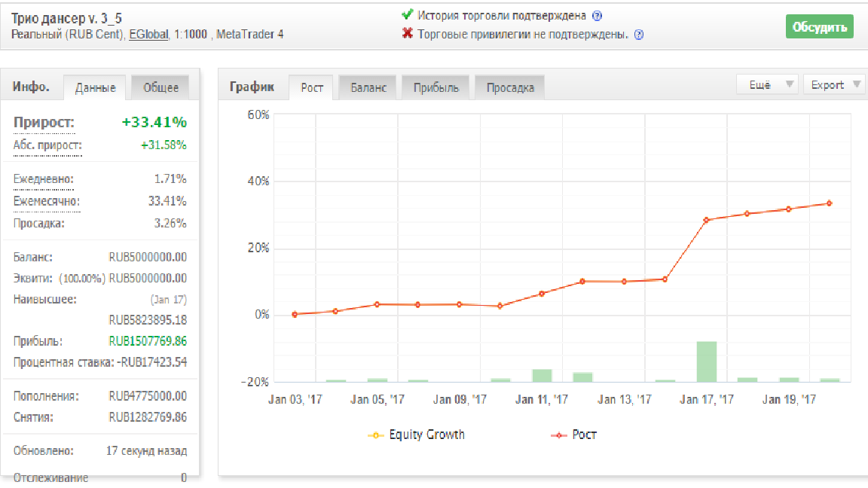
Task: Click the interest value -RUB17423.54
Action: point(151,362)
